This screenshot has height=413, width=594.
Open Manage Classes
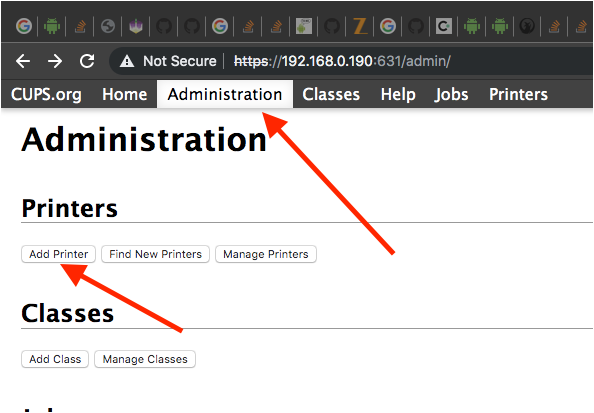[x=145, y=359]
